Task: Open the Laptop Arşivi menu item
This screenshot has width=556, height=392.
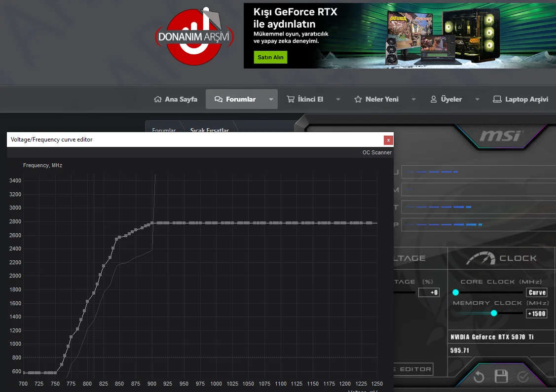Action: click(526, 99)
